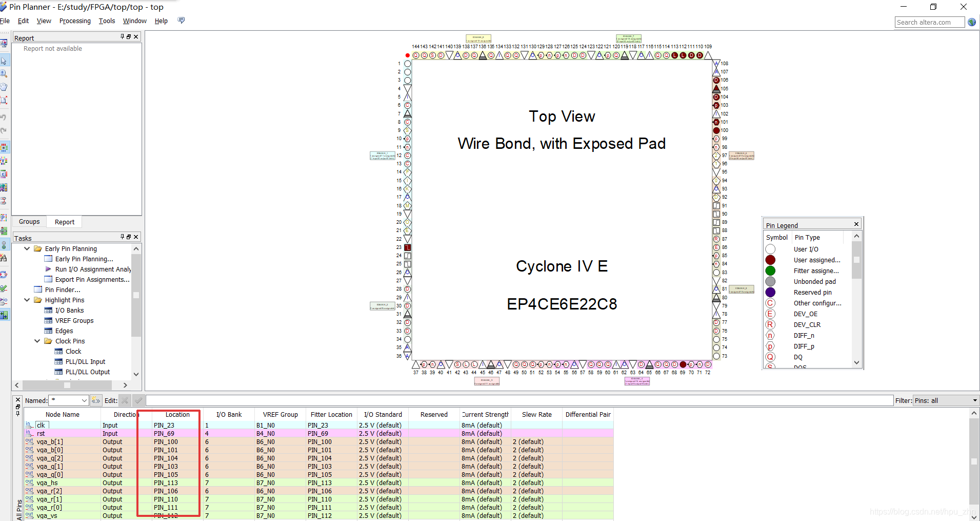The width and height of the screenshot is (980, 521).
Task: Switch to the Report tab
Action: [65, 222]
